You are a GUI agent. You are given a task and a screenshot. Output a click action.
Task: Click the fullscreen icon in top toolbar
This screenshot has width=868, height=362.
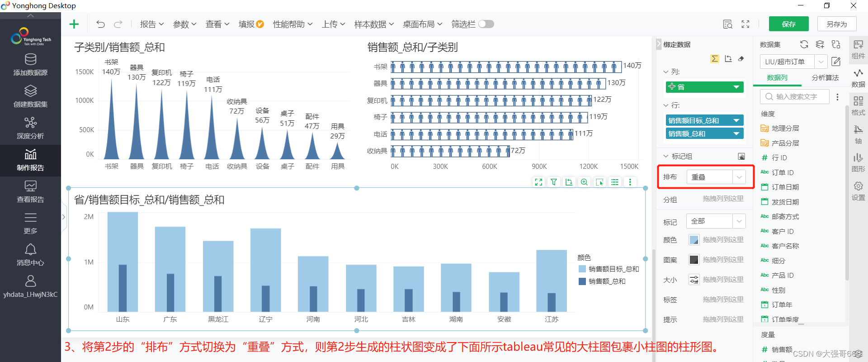click(x=745, y=24)
